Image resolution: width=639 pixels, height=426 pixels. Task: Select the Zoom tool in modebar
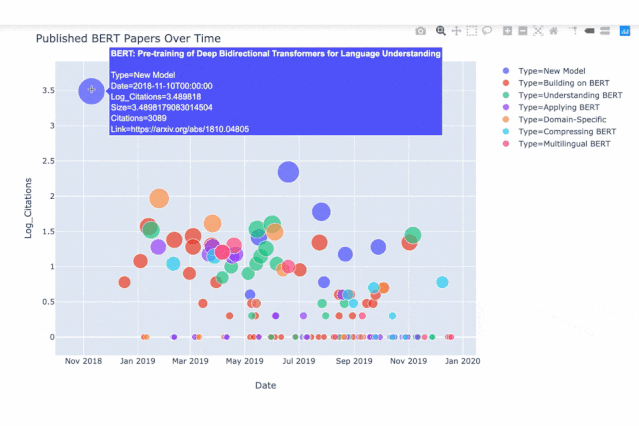pos(441,31)
